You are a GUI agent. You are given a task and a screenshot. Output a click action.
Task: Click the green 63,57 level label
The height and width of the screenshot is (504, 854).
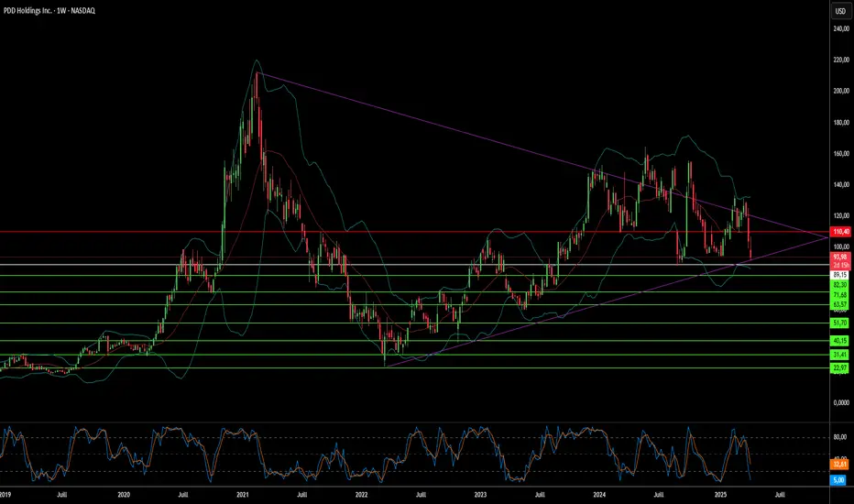pyautogui.click(x=838, y=305)
